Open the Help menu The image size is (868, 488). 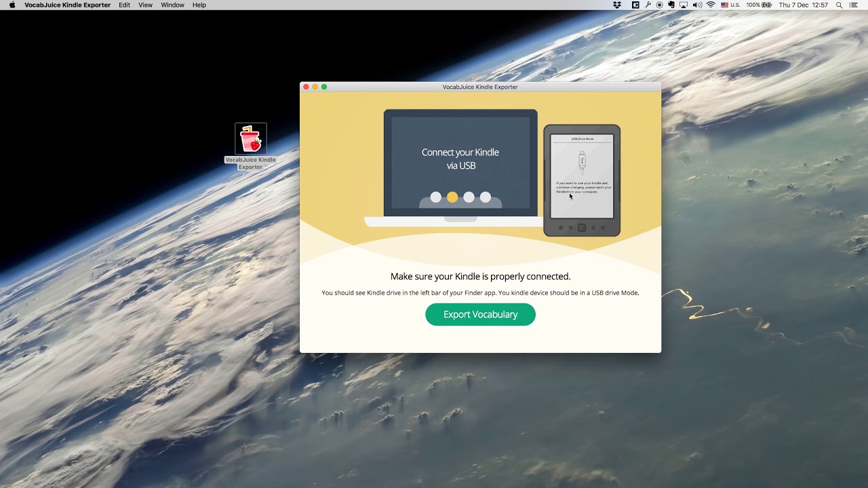click(x=199, y=5)
